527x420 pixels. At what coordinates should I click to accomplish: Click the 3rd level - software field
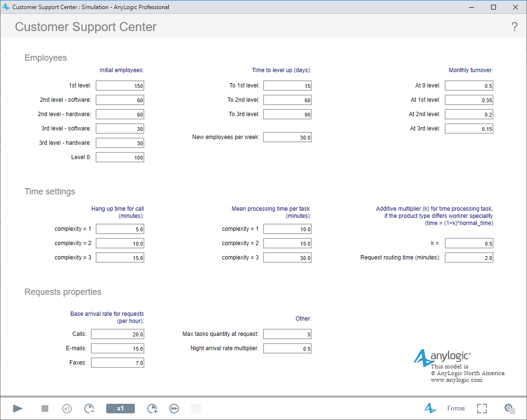tap(120, 129)
